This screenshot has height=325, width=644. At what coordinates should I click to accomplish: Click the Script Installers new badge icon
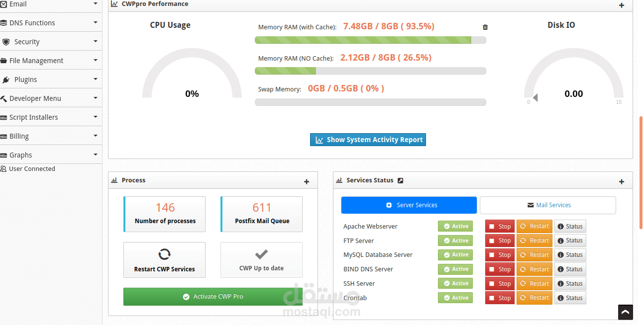pos(3,118)
